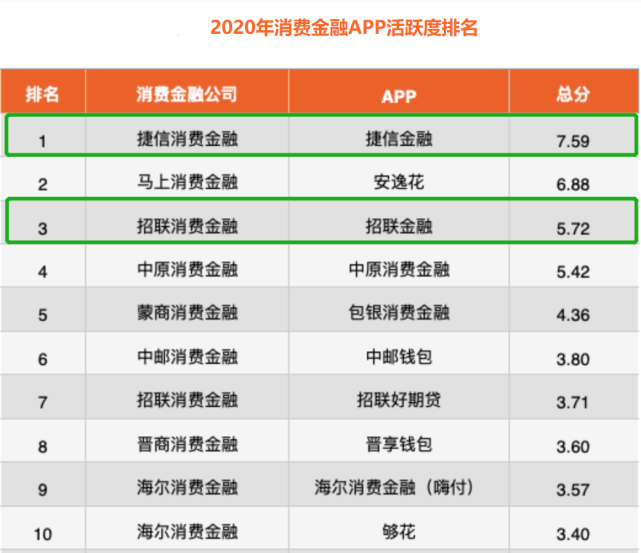Viewport: 641px width, 553px height.
Task: Select score cell 5.42
Action: point(573,272)
